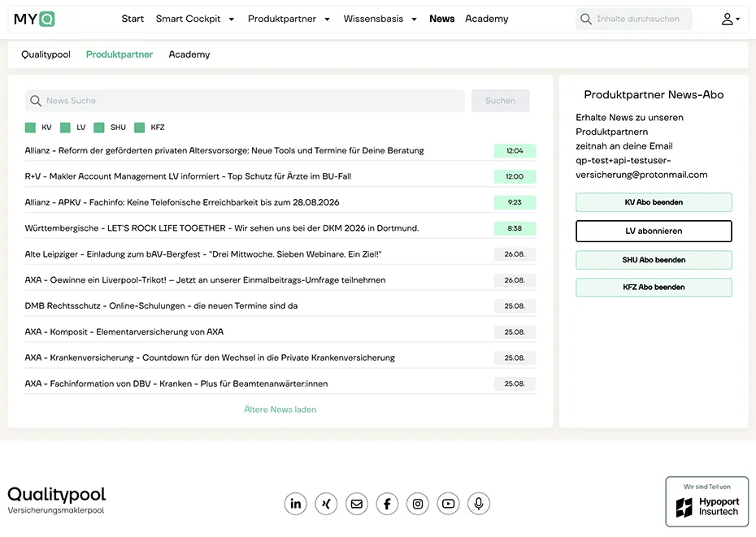Open News in top navigation
756x537 pixels.
tap(441, 19)
